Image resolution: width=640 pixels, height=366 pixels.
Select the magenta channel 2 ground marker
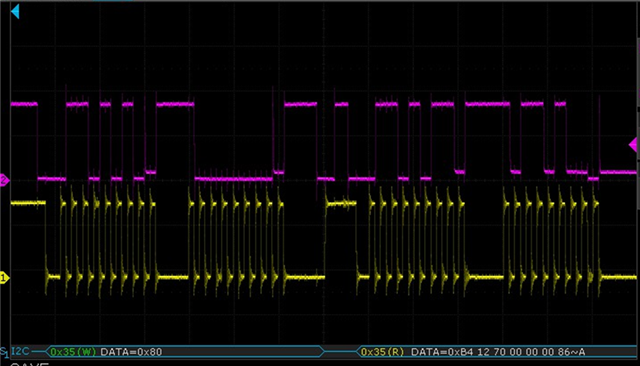pyautogui.click(x=4, y=180)
